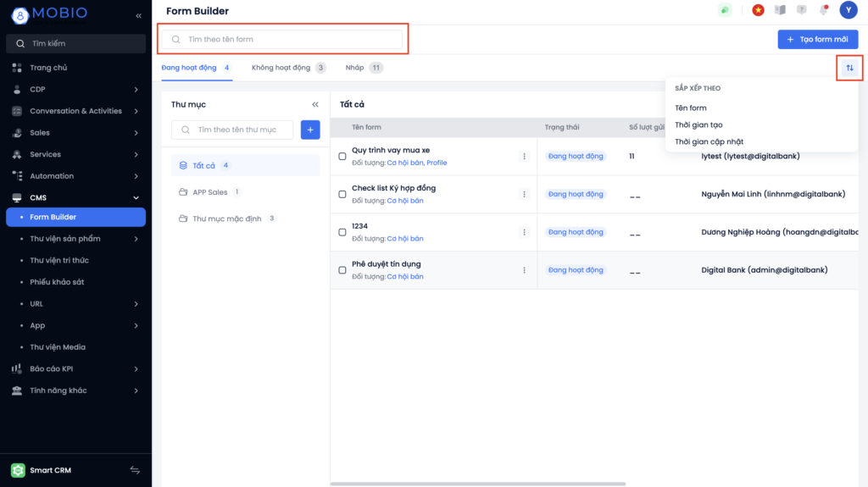The height and width of the screenshot is (487, 868).
Task: Click the Tìm theo tên form search field
Action: click(x=283, y=39)
